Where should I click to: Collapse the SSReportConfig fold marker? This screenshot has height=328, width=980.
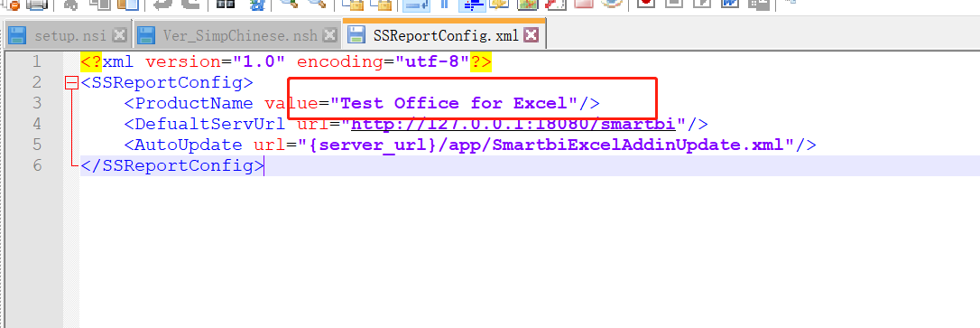click(72, 82)
